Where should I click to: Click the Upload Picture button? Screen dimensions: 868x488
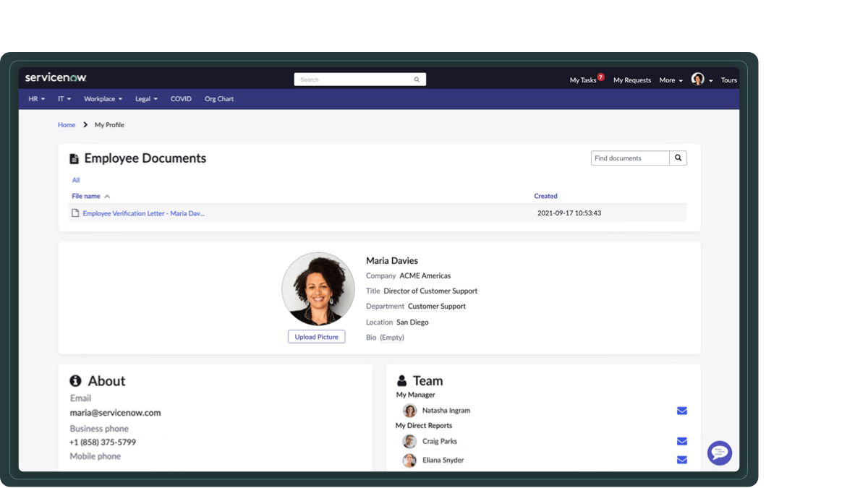point(317,336)
